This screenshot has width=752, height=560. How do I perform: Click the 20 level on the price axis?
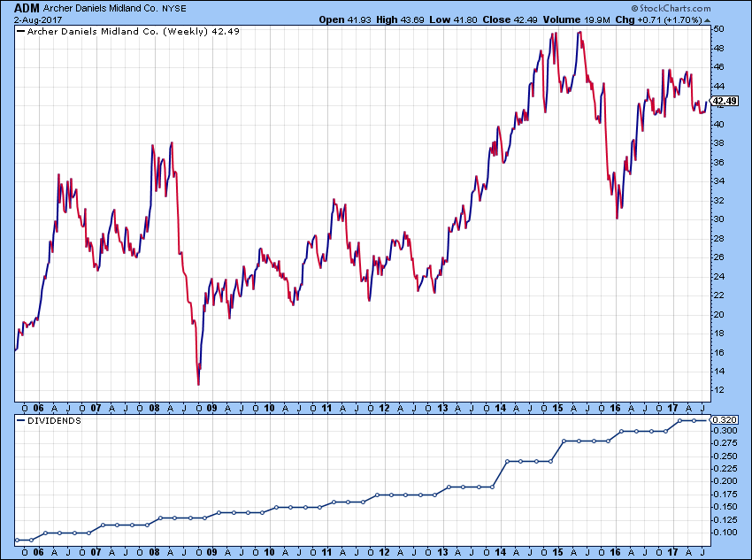click(718, 315)
